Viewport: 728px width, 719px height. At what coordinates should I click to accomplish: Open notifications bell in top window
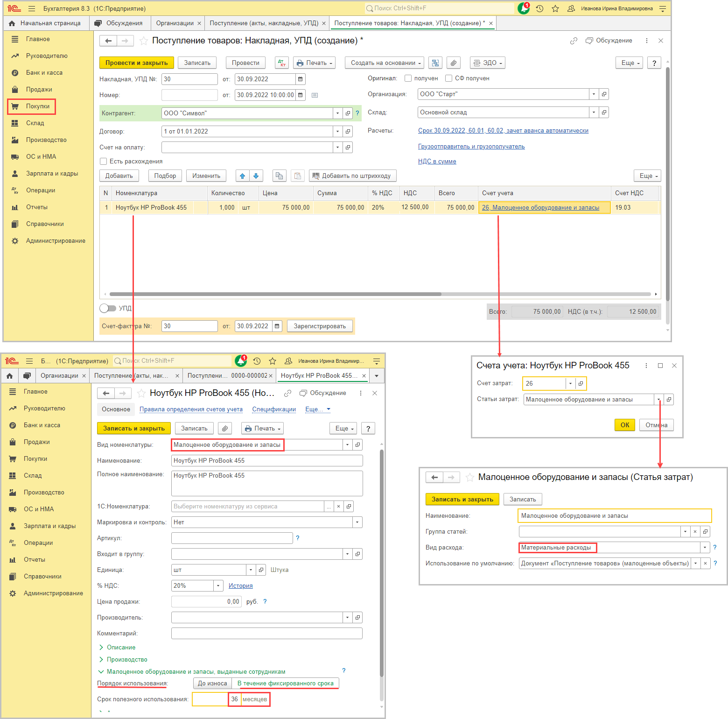pos(523,8)
